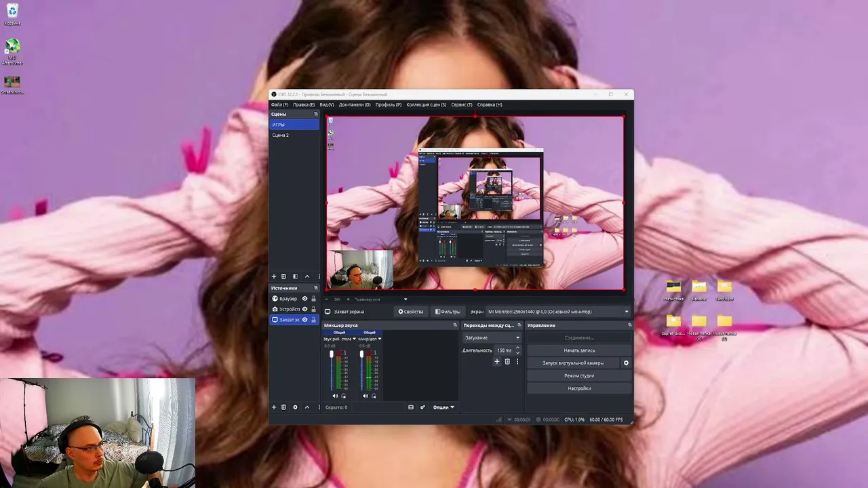Switch audio mixer layout icon
This screenshot has height=488, width=868.
click(x=410, y=407)
